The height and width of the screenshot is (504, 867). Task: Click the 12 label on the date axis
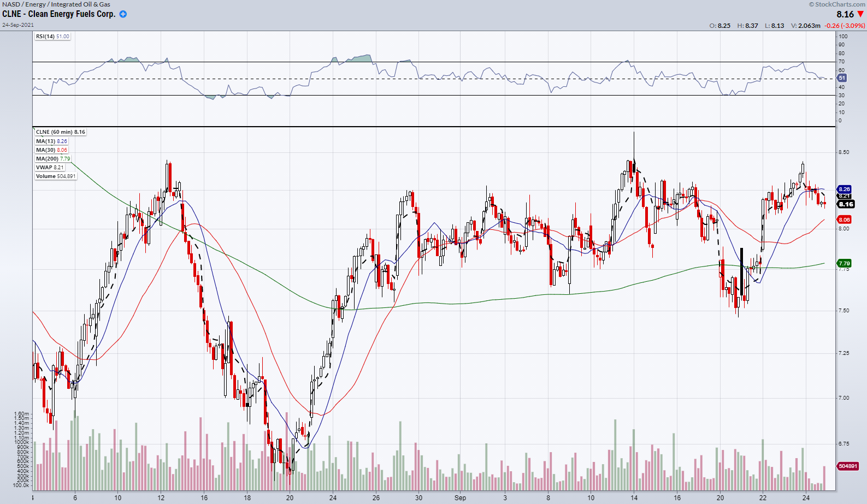pyautogui.click(x=161, y=497)
